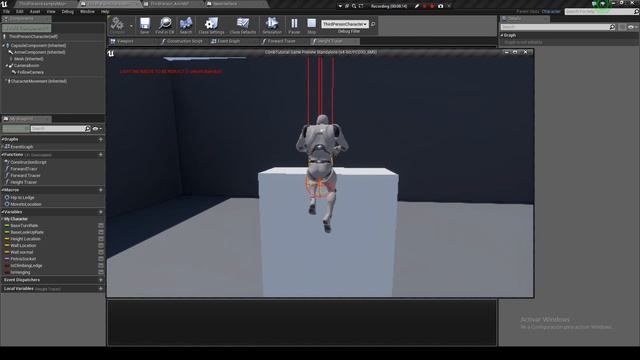Add a new macro with plus icon
The image size is (640, 360).
click(x=101, y=190)
